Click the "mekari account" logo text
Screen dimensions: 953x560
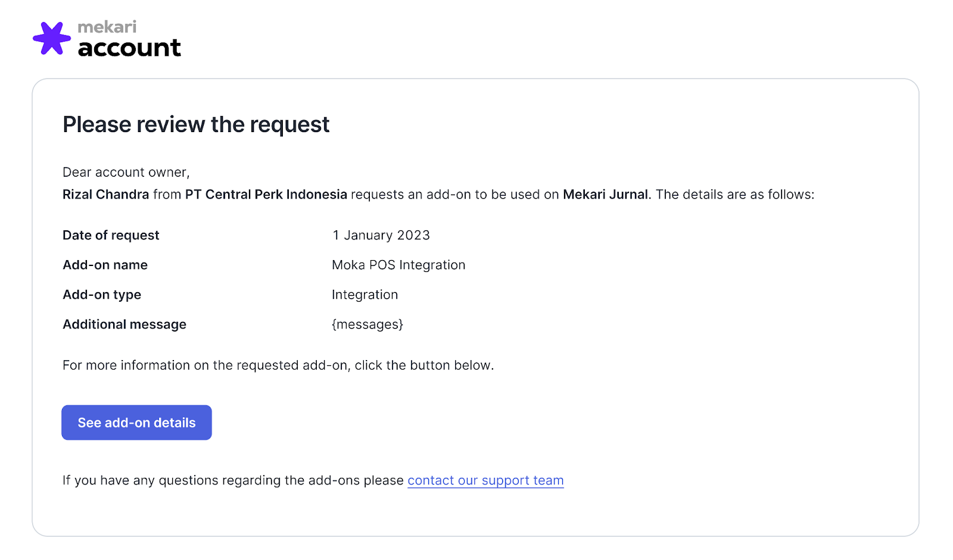129,40
